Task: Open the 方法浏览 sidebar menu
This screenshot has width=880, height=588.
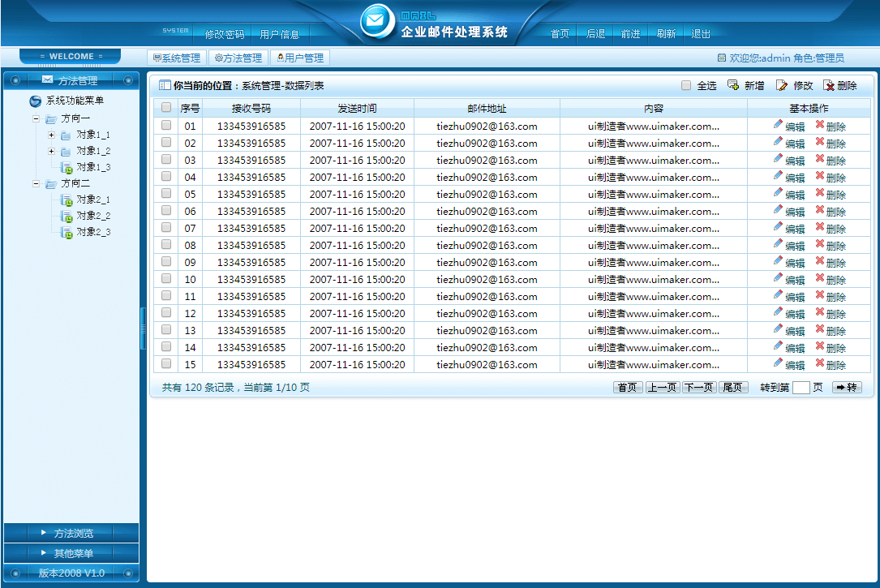Action: click(71, 533)
